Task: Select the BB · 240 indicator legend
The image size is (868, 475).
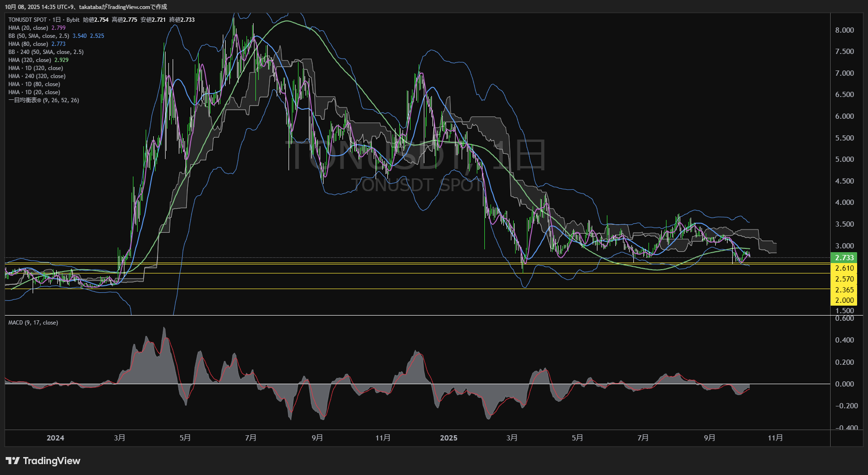Action: coord(46,52)
